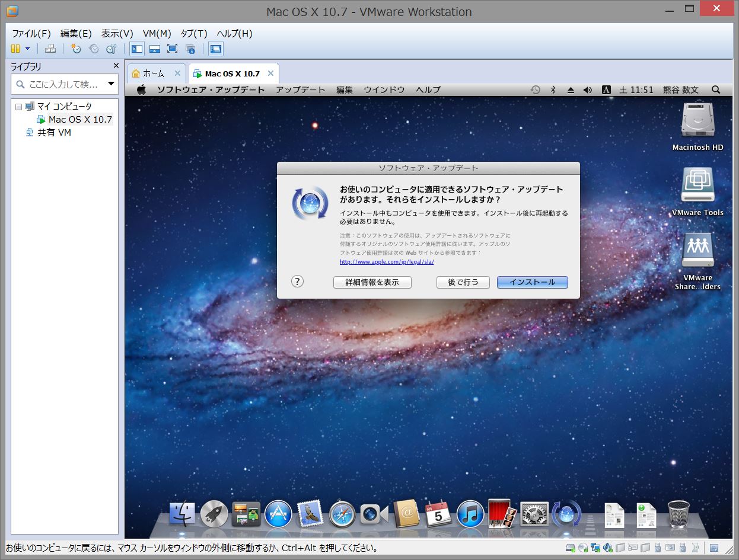Open the Trash in the Dock

(x=679, y=513)
